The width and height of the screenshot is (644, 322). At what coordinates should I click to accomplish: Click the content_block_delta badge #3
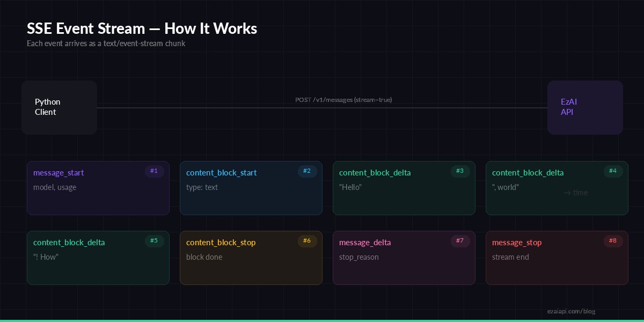coord(460,171)
